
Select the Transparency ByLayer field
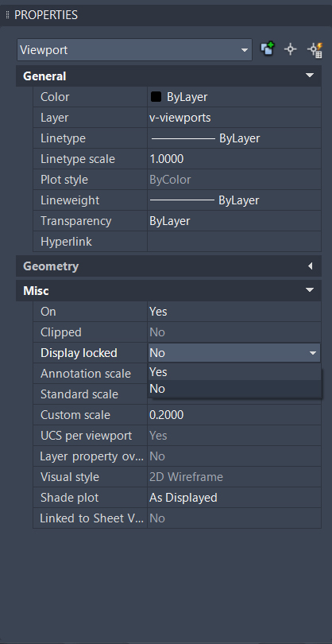[234, 221]
